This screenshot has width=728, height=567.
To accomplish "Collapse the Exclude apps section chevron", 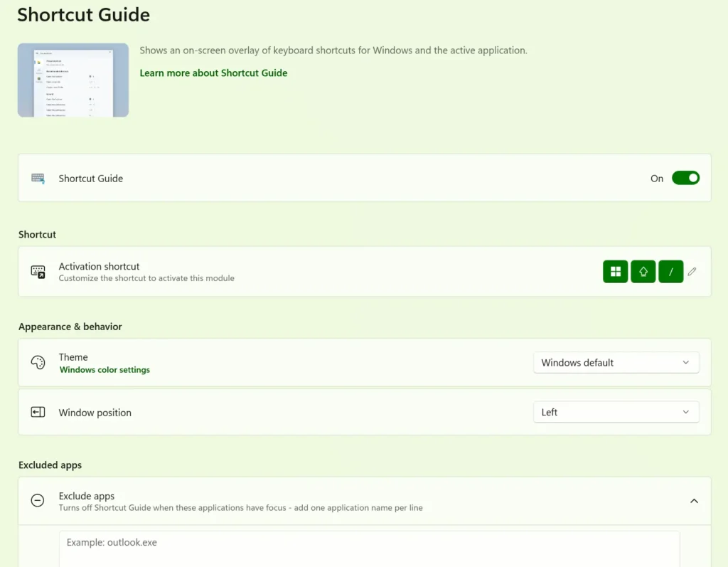I will tap(694, 501).
